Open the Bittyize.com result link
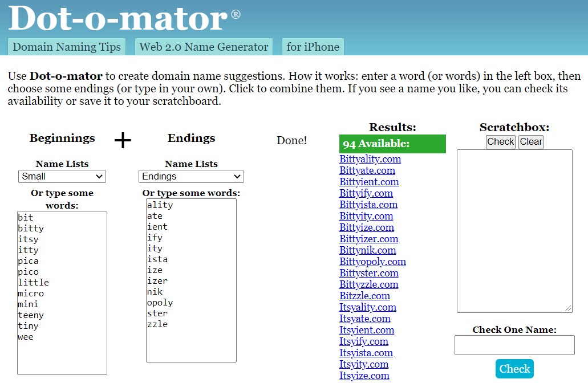 pyautogui.click(x=367, y=227)
